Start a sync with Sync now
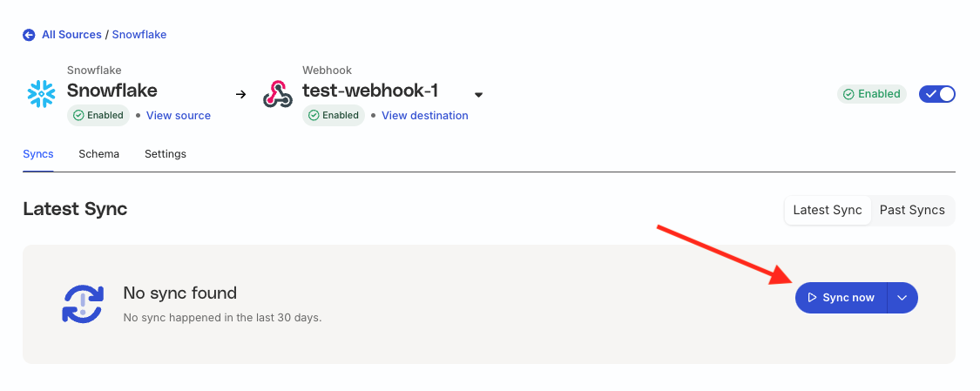The height and width of the screenshot is (391, 980). pyautogui.click(x=841, y=298)
